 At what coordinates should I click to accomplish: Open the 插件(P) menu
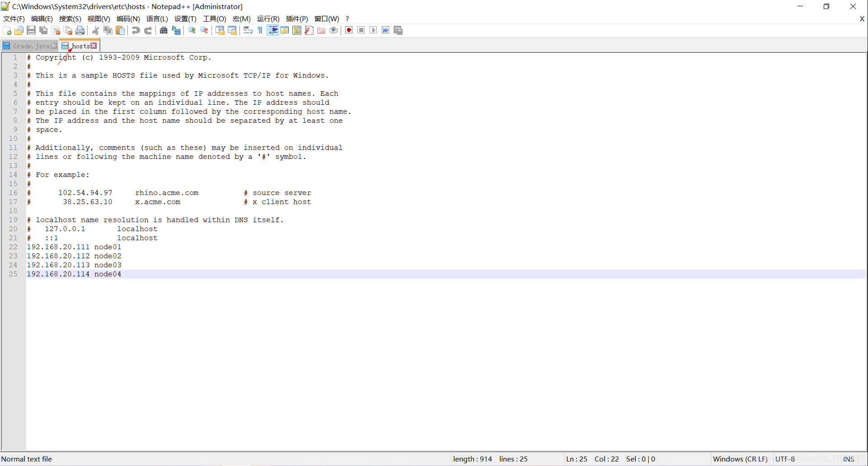(x=297, y=19)
